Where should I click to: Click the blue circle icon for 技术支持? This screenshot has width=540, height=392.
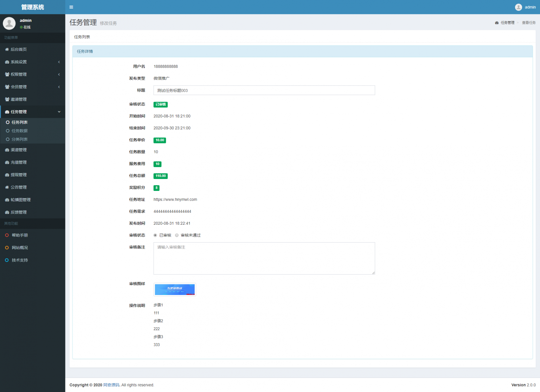pos(7,260)
